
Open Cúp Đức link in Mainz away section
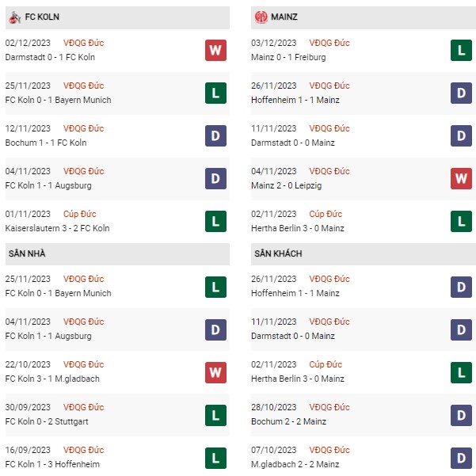[x=326, y=364]
